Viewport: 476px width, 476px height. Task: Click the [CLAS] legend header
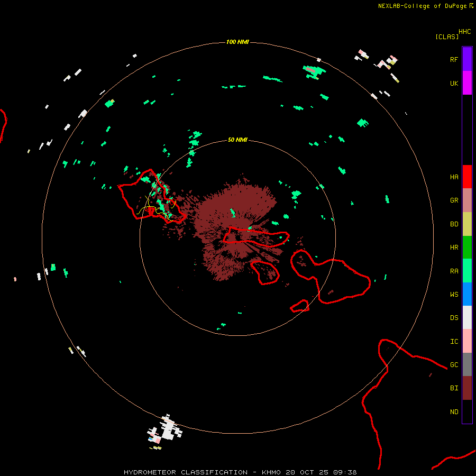click(x=447, y=36)
